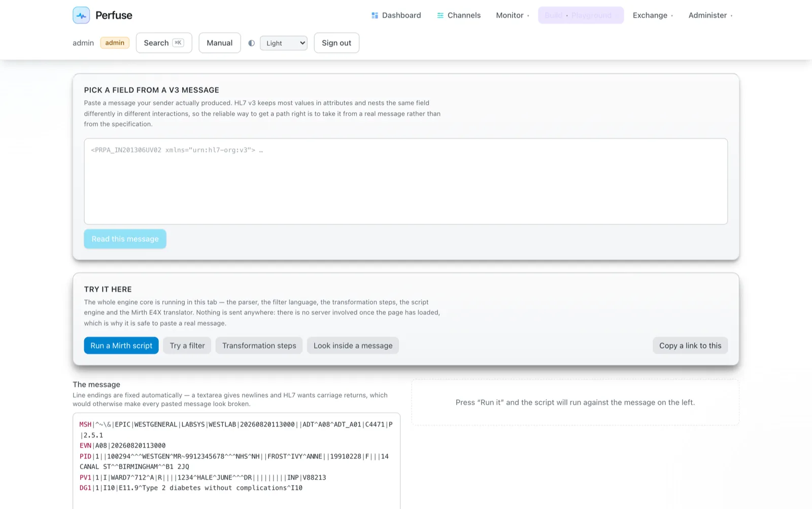
Task: Expand the Administer menu
Action: (x=710, y=15)
